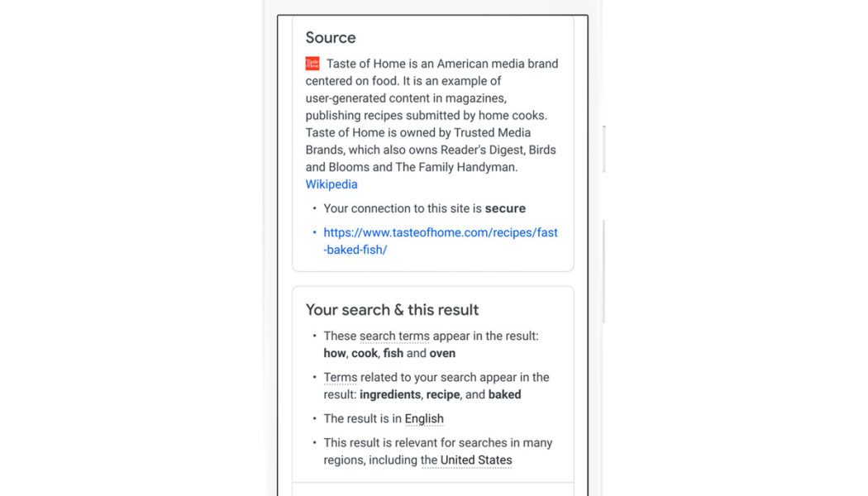Select the Source section heading
868x496 pixels.
coord(330,37)
